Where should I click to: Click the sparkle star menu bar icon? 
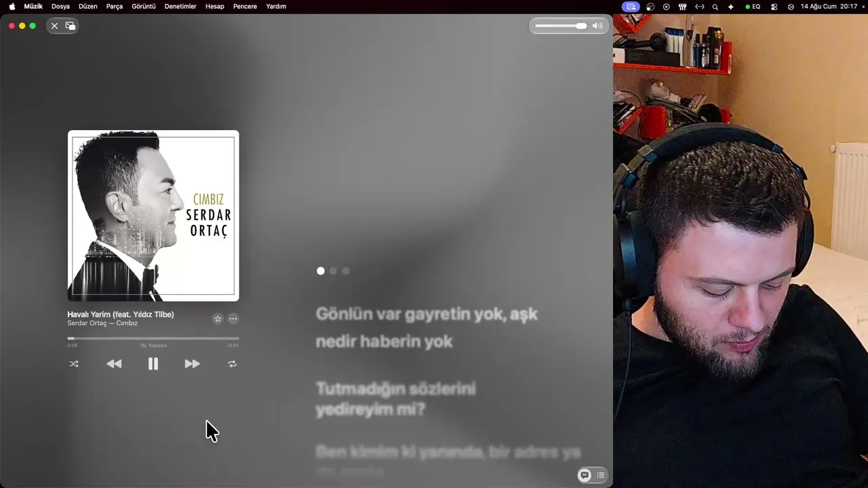(731, 7)
